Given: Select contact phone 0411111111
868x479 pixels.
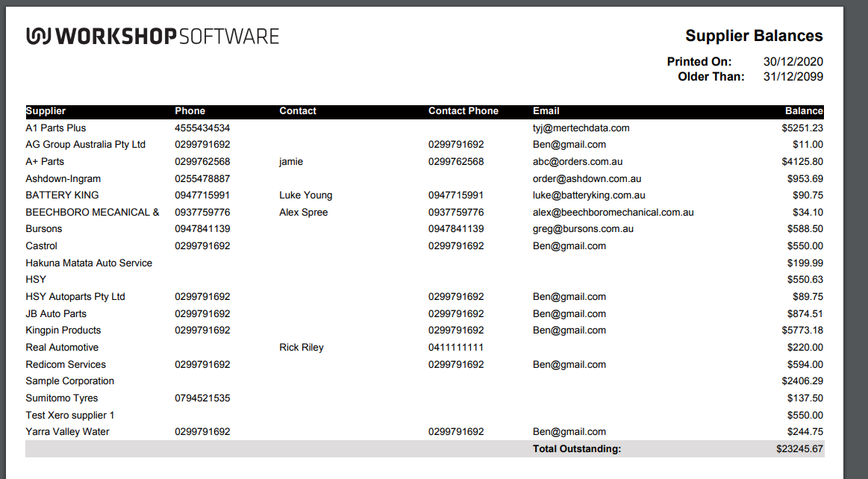Looking at the screenshot, I should pos(455,348).
